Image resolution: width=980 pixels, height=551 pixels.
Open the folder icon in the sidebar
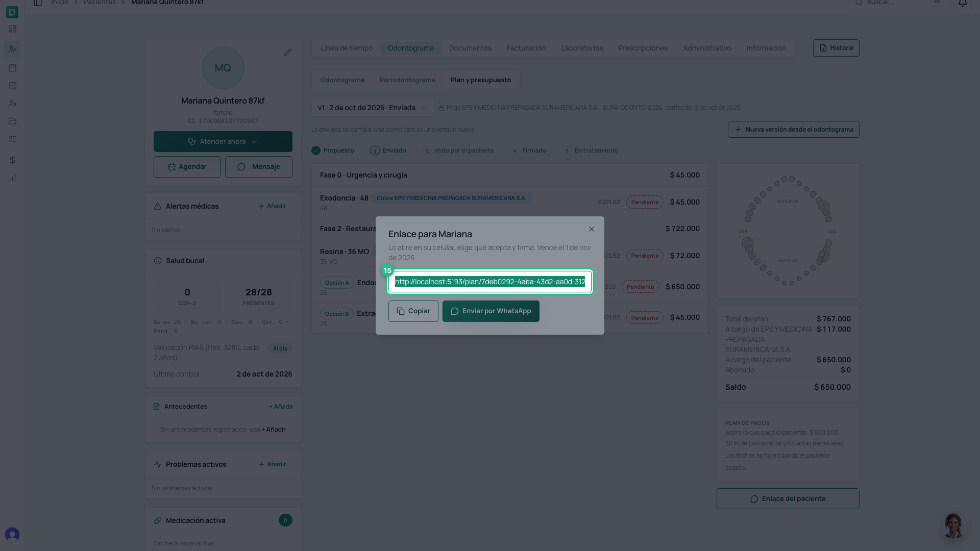(12, 121)
